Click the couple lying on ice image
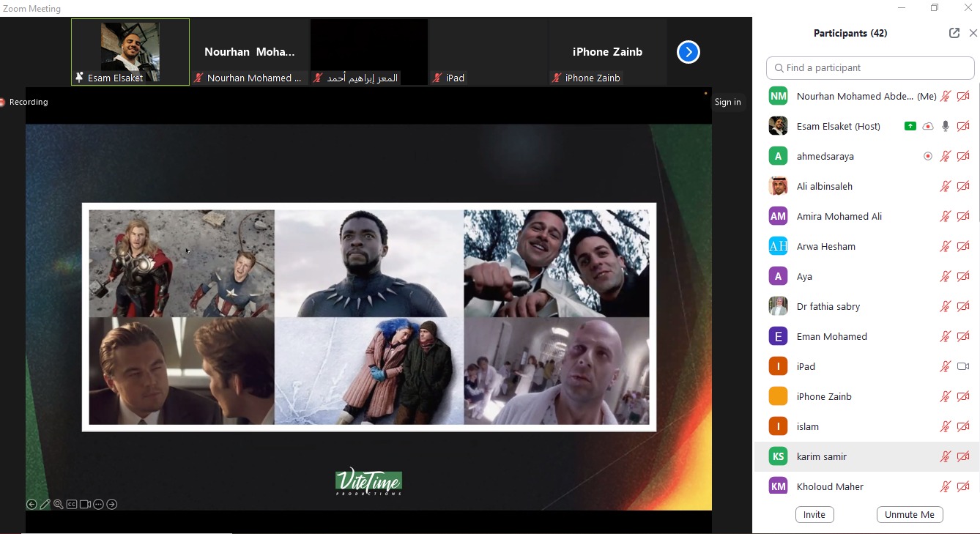Screen dimensions: 980x534 [369, 371]
